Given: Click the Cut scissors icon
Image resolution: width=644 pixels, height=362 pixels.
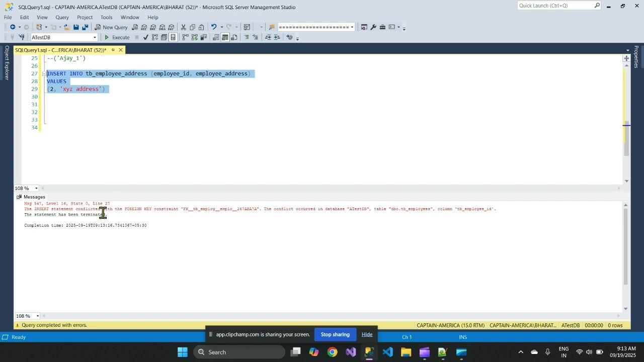Looking at the screenshot, I should point(184,27).
